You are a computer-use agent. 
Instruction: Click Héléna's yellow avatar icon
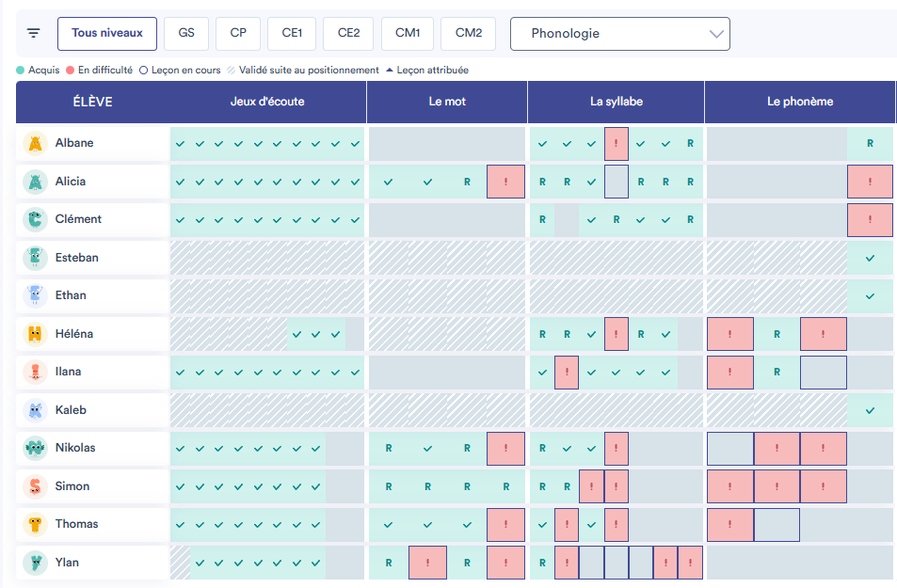35,334
